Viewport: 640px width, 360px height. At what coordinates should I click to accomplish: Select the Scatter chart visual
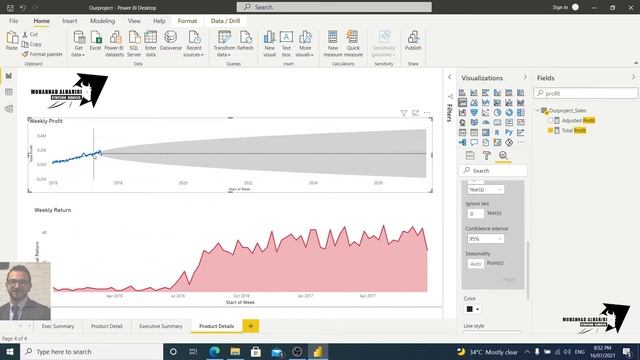(x=485, y=112)
